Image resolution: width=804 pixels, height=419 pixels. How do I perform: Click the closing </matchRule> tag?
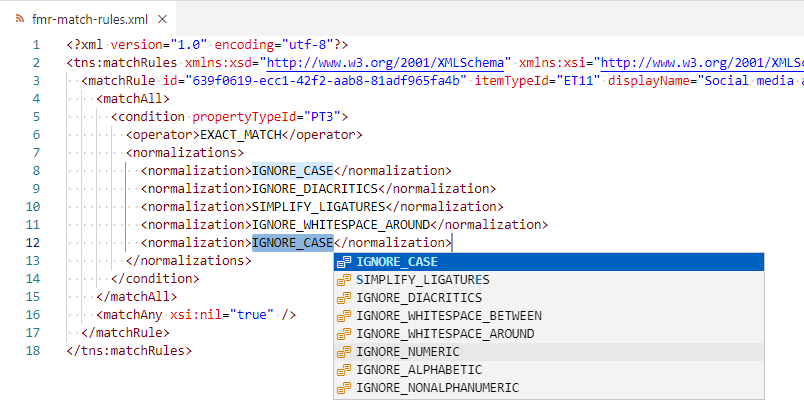(x=126, y=333)
